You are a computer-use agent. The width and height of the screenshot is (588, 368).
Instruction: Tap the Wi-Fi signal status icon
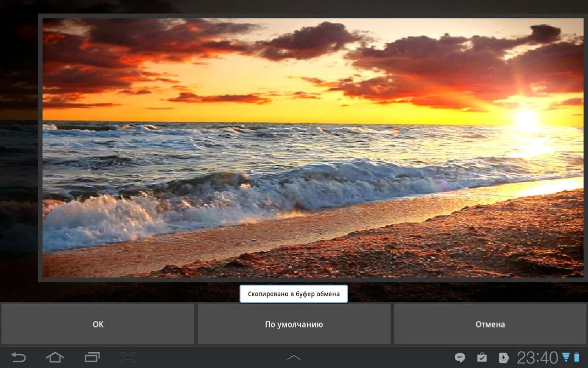pos(566,357)
